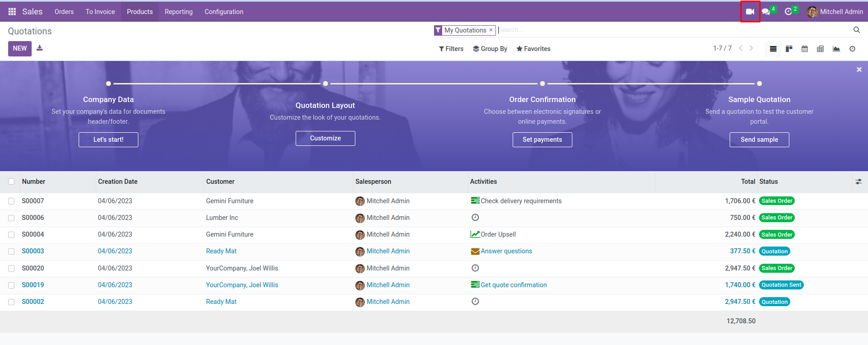Image resolution: width=868 pixels, height=345 pixels.
Task: Switch to graph view
Action: tap(836, 49)
